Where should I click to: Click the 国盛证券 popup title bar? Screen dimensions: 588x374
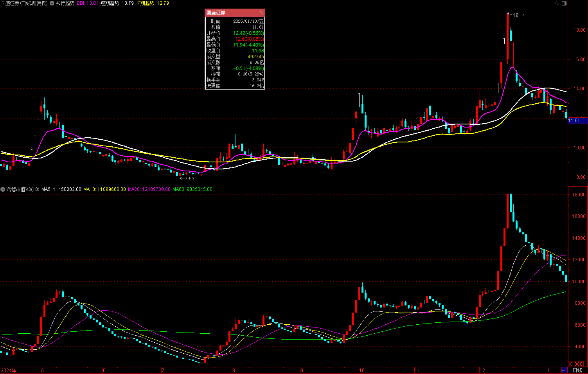point(231,13)
